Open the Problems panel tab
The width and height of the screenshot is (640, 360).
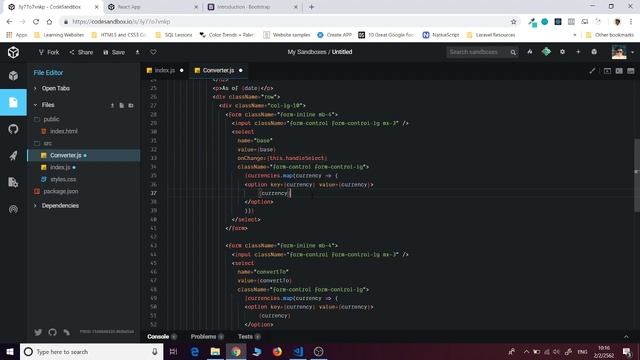click(x=207, y=337)
